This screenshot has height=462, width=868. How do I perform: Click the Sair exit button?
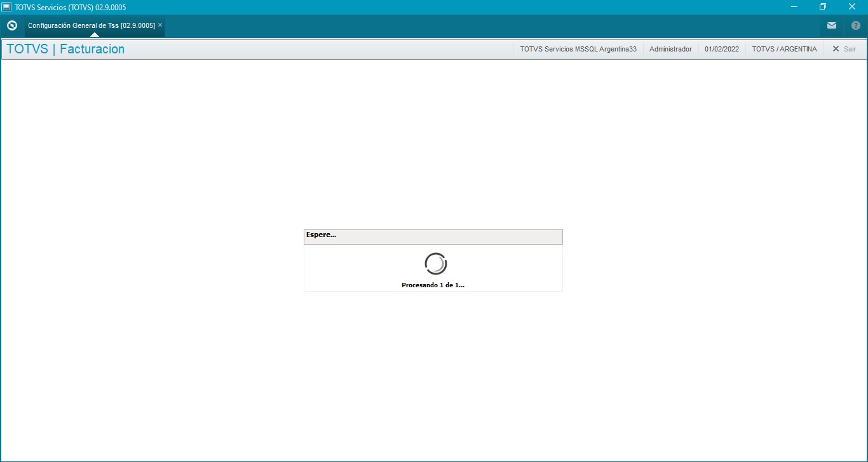point(844,49)
